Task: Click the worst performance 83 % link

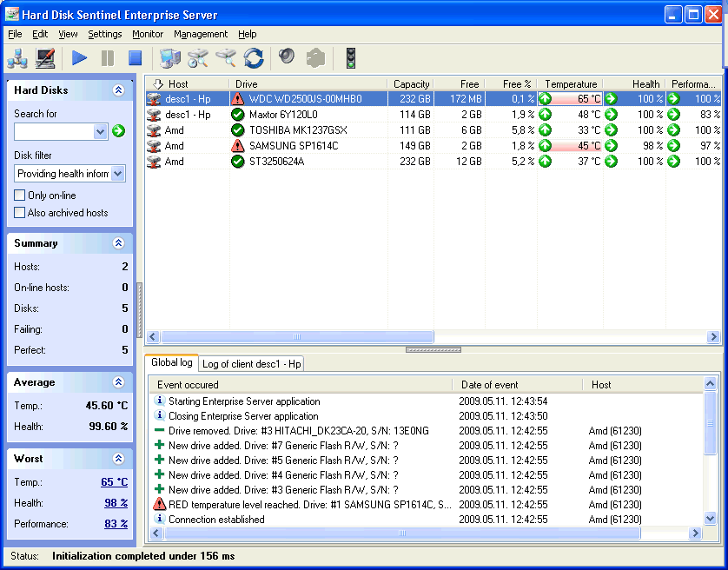Action: click(x=116, y=524)
